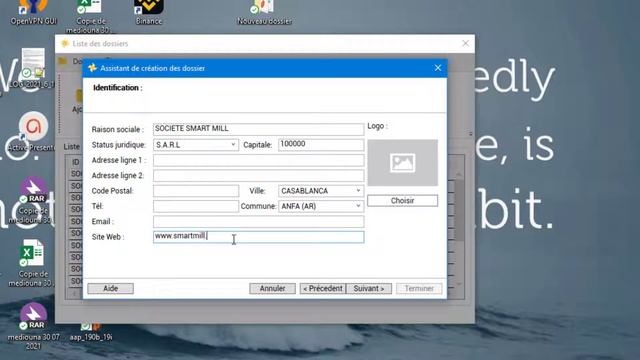Open the Nouveau dossier desktop folder
This screenshot has height=360, width=640.
point(264,12)
